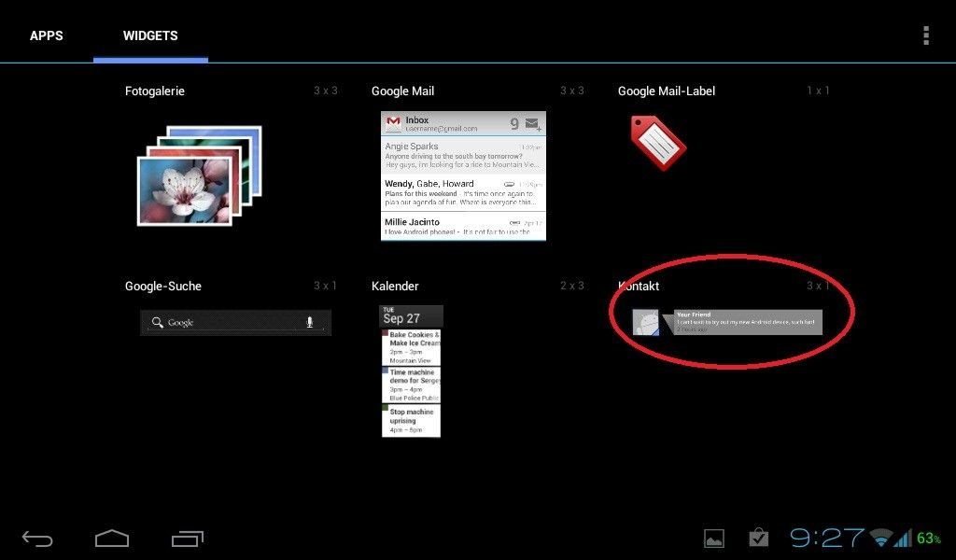The width and height of the screenshot is (956, 560).
Task: Tap the Back navigation button
Action: click(37, 538)
